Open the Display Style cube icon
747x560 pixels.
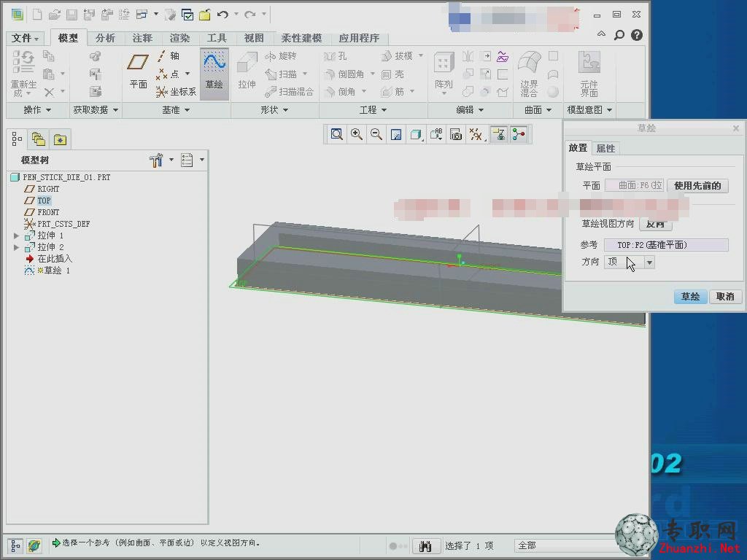click(416, 134)
